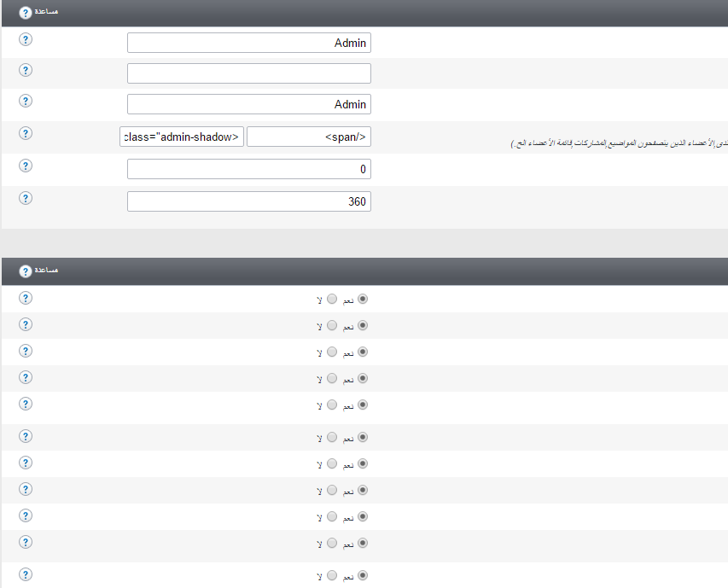Open help icon of the first yes/no row

click(x=26, y=298)
